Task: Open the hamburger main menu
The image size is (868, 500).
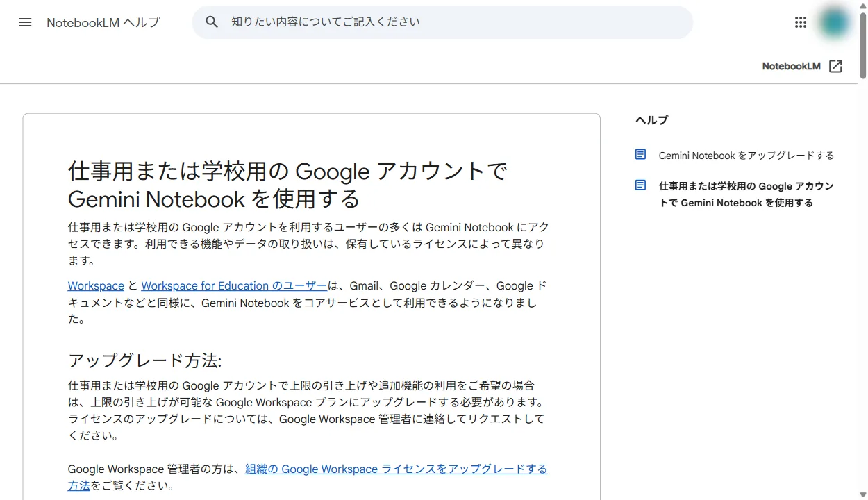Action: 25,22
